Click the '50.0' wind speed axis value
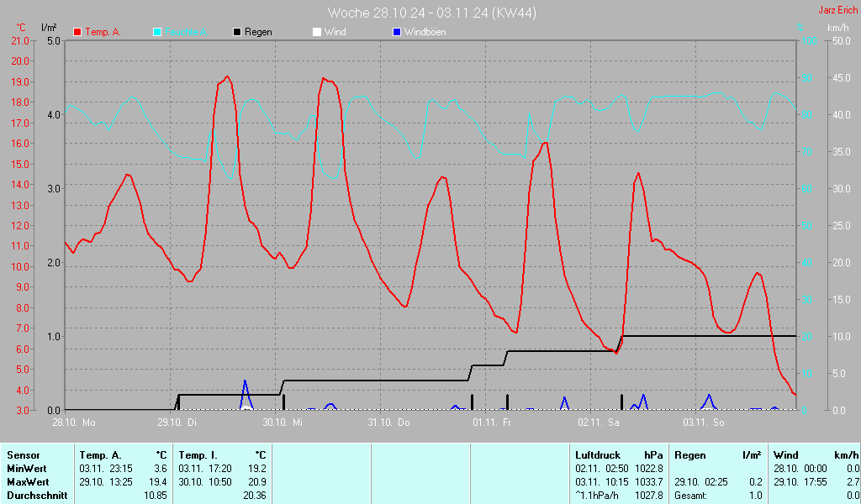Image resolution: width=861 pixels, height=504 pixels. tap(842, 41)
